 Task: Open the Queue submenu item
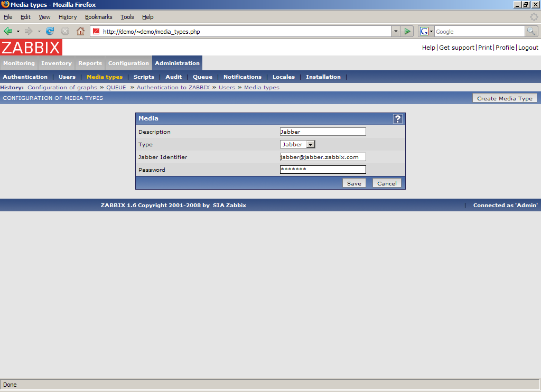pos(202,77)
